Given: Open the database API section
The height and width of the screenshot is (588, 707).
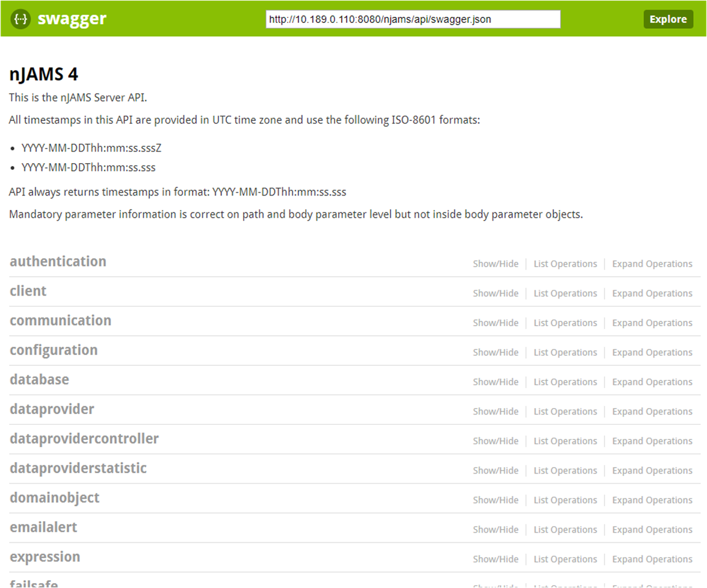Looking at the screenshot, I should point(39,380).
